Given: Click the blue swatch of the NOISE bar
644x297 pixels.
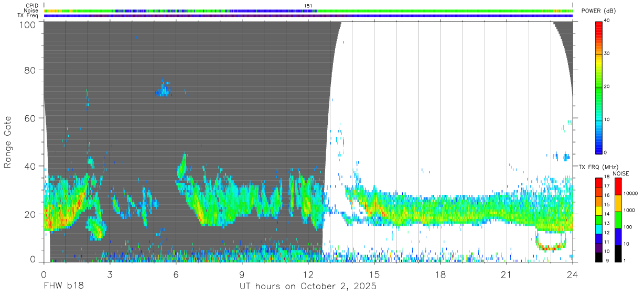Looking at the screenshot, I should pyautogui.click(x=618, y=236).
